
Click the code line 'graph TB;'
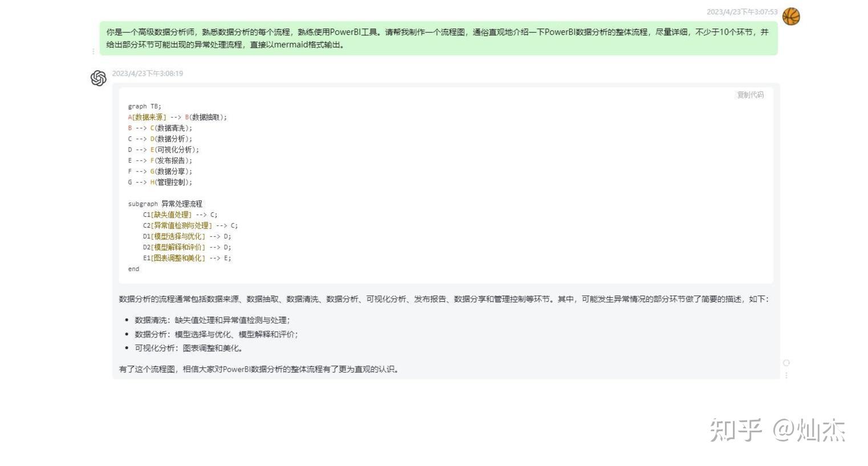(x=145, y=107)
